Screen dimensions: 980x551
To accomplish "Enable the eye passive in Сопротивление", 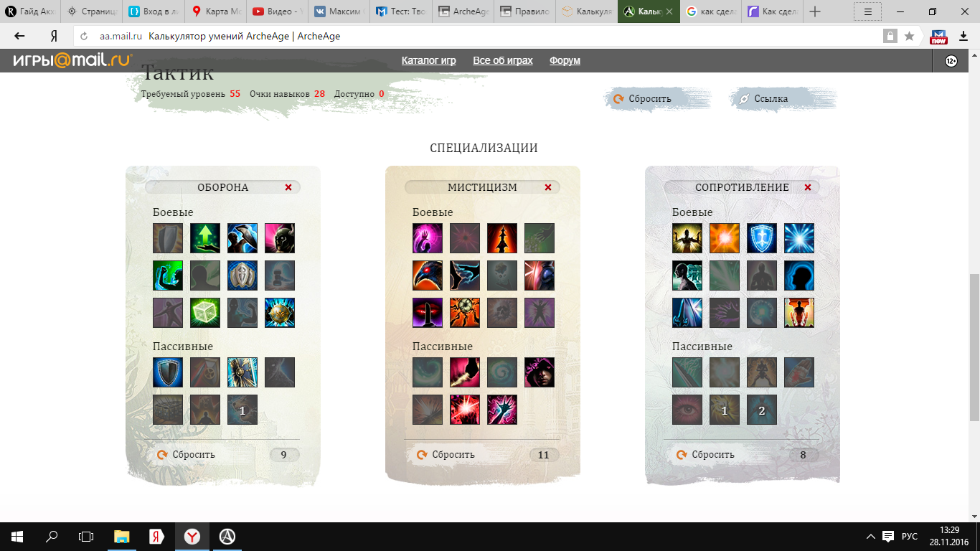I will coord(687,410).
